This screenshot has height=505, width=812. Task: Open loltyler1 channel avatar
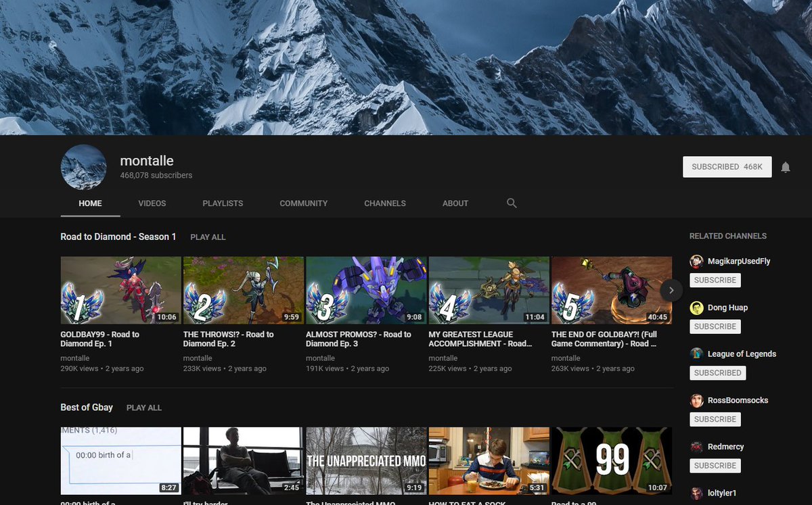coord(696,494)
